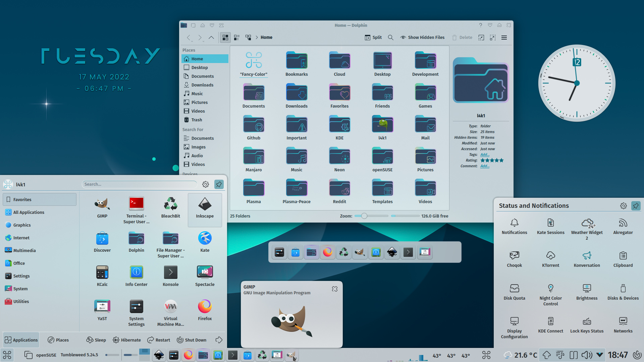Switch Dolphin to Compact view mode
Viewport: 644px width, 362px height.
(x=237, y=38)
